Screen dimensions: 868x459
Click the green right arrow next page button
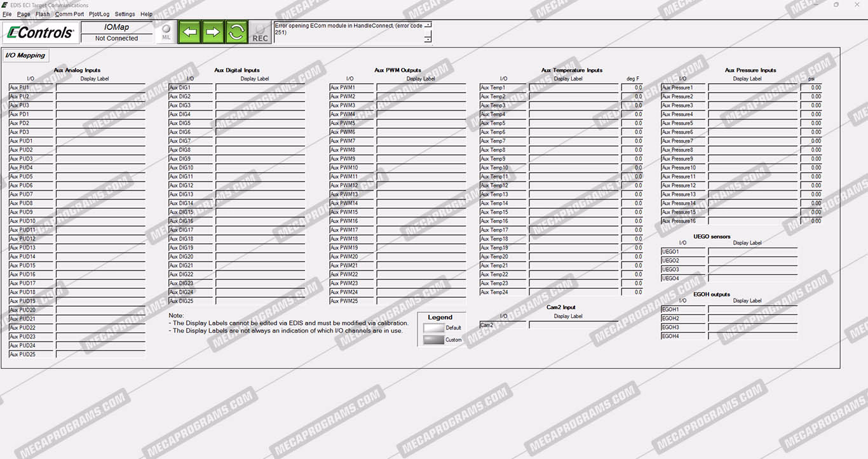(x=213, y=32)
